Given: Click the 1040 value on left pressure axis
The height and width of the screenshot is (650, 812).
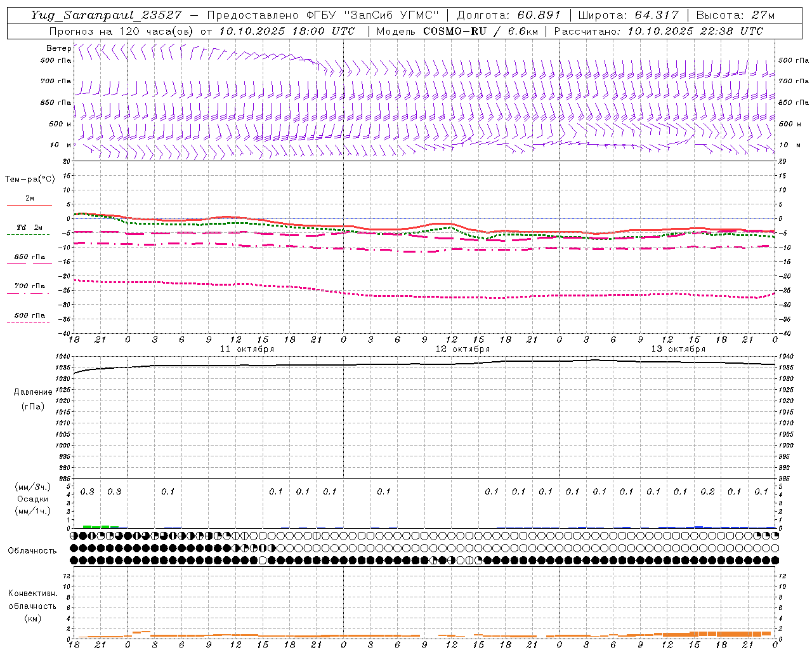Looking at the screenshot, I should (64, 357).
